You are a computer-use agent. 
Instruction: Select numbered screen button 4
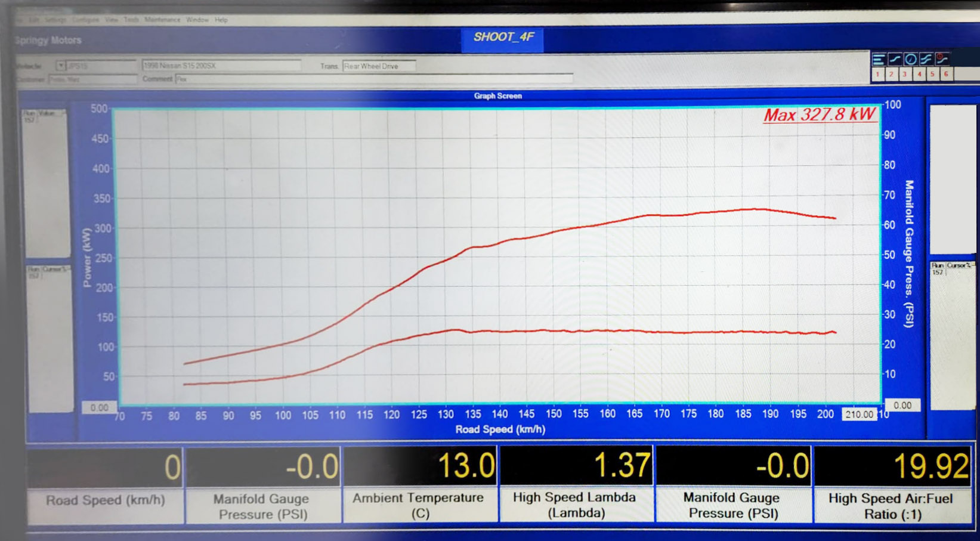[x=919, y=75]
